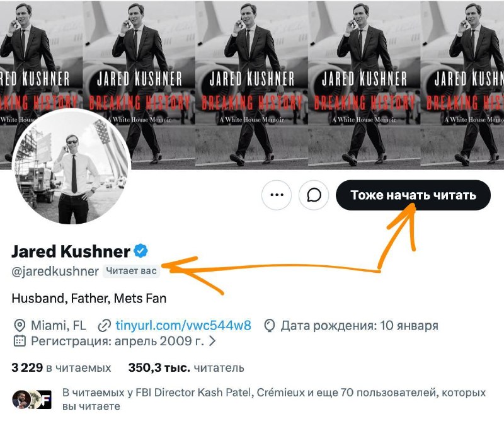Open the three-dots more options menu

[x=277, y=195]
